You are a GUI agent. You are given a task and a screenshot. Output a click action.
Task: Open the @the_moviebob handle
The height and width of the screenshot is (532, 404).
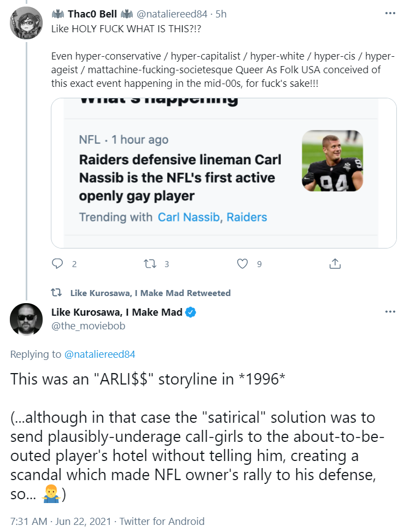(88, 326)
